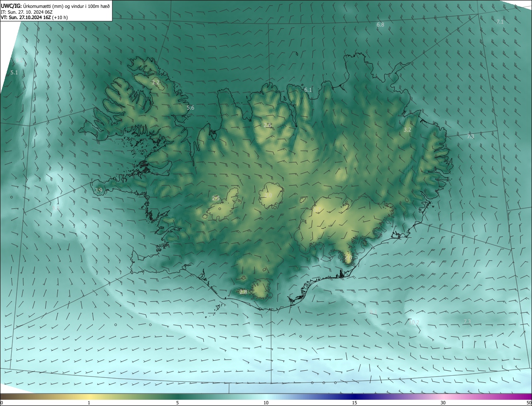Select the 5.1 value label
This screenshot has height=406, width=532.
point(14,72)
